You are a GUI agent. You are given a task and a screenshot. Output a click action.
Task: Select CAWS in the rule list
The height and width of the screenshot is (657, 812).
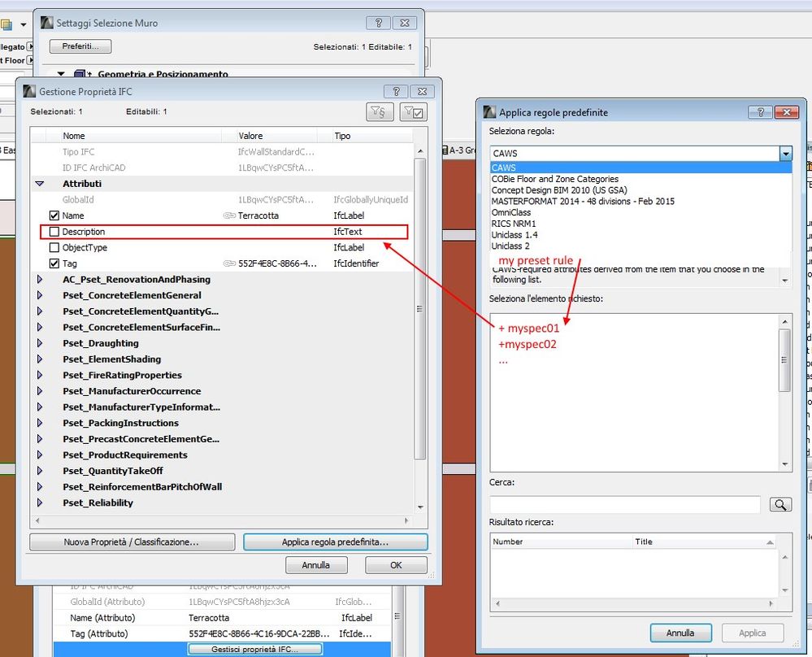pos(640,168)
